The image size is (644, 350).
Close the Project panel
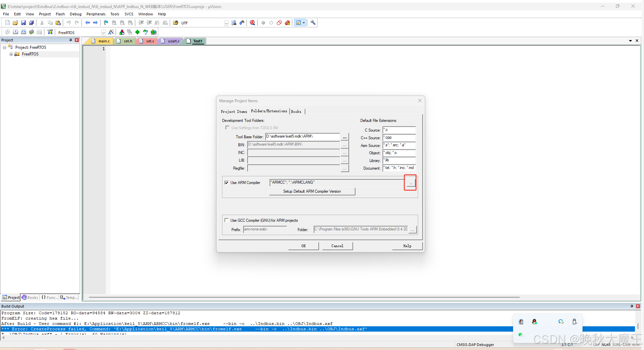(x=77, y=40)
